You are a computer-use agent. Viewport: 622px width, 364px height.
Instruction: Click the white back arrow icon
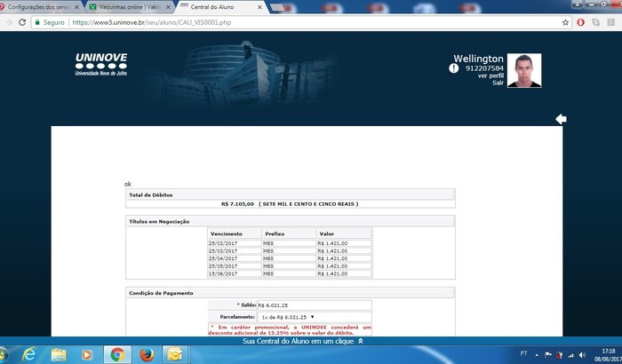point(561,119)
